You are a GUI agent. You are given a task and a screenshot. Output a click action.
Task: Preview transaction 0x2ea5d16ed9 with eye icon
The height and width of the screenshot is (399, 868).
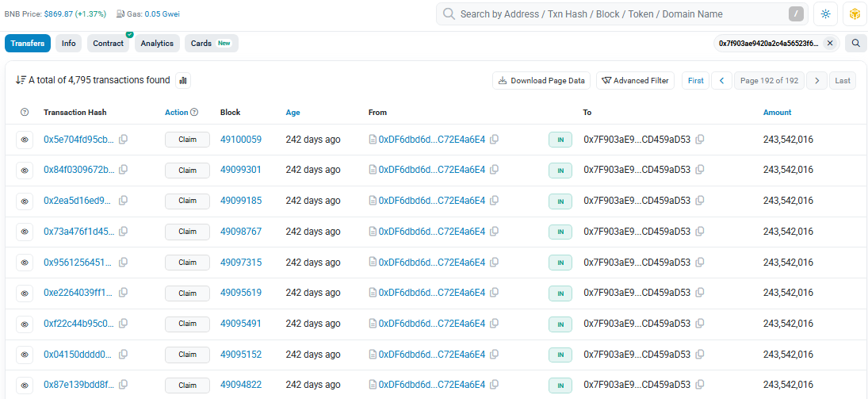click(x=25, y=201)
